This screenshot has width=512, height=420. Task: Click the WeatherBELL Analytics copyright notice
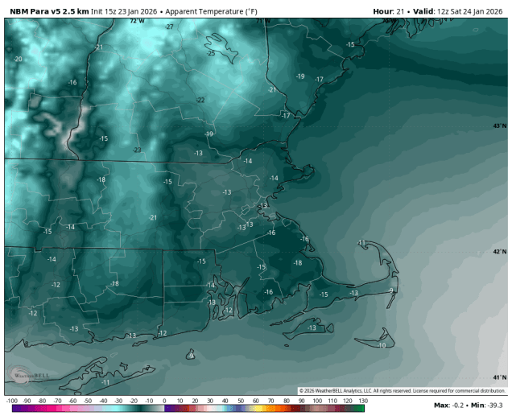click(x=401, y=391)
